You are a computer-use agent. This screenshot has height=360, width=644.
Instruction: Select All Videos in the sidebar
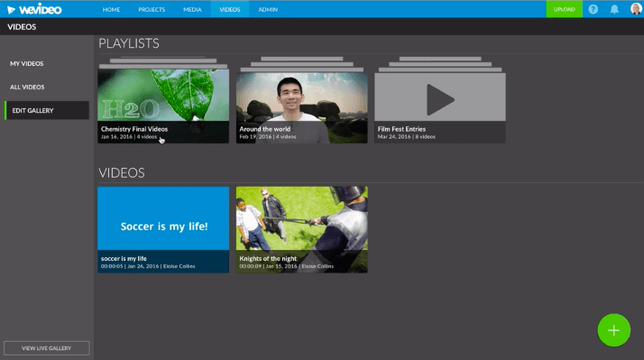tap(27, 88)
